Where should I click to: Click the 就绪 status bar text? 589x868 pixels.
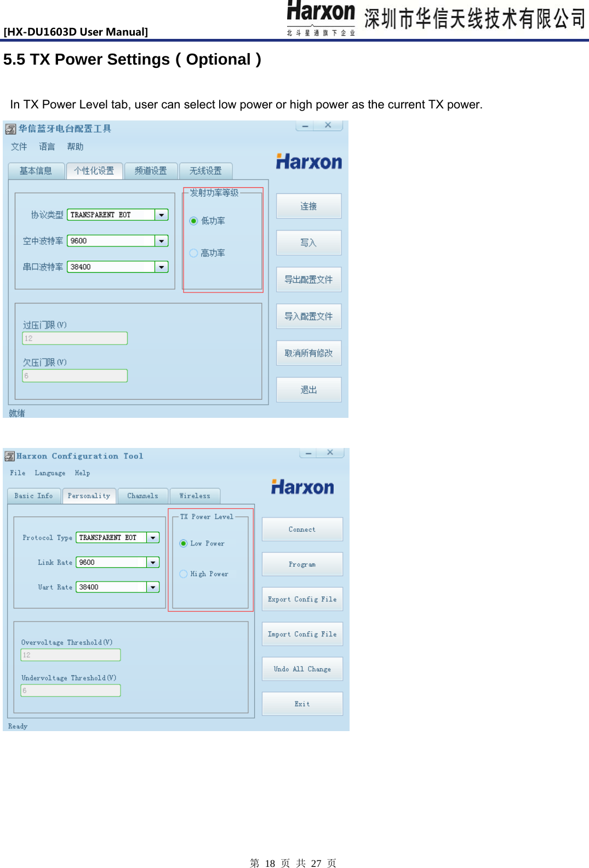[17, 413]
